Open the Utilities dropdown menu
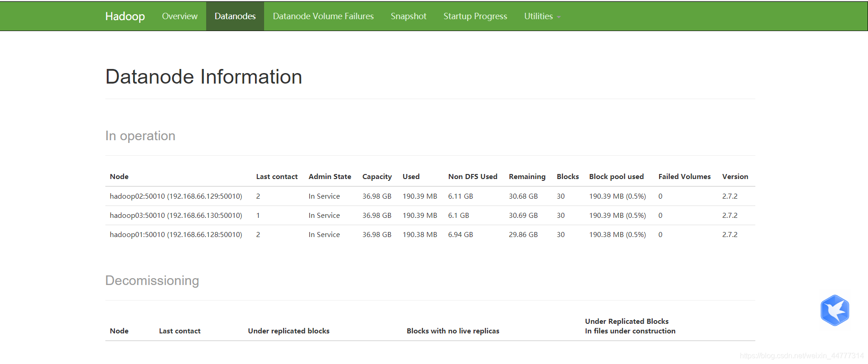Image resolution: width=868 pixels, height=364 pixels. coord(542,16)
